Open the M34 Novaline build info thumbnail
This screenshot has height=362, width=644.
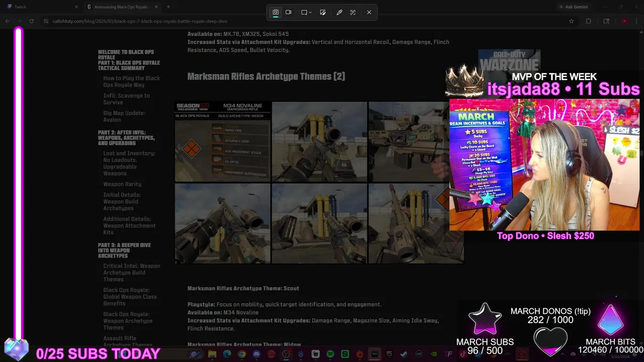(x=222, y=141)
